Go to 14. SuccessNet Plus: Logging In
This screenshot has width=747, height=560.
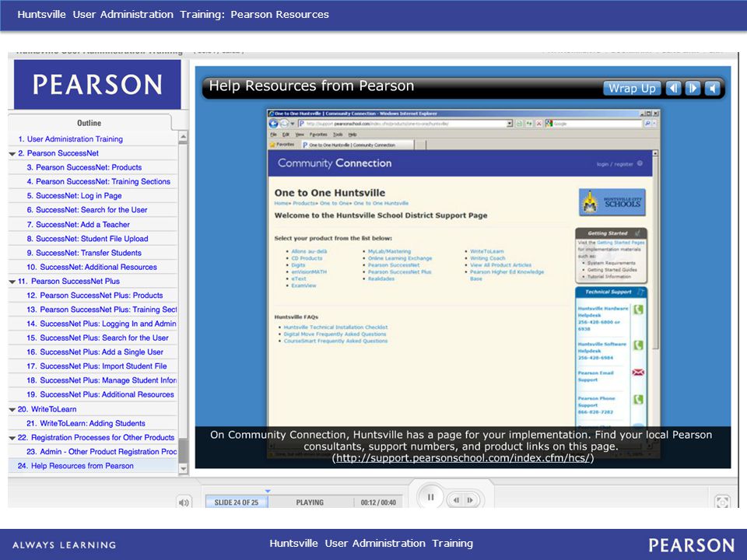pos(101,324)
